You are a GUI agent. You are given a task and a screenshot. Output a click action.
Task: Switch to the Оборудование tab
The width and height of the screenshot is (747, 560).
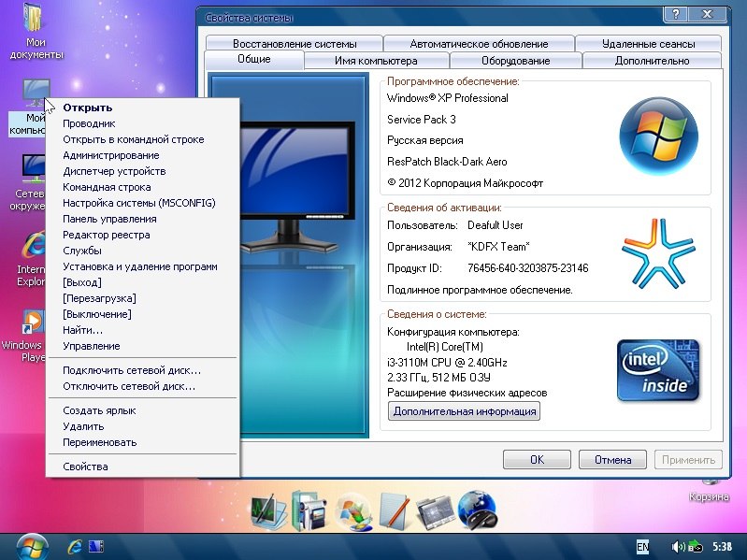[x=515, y=61]
